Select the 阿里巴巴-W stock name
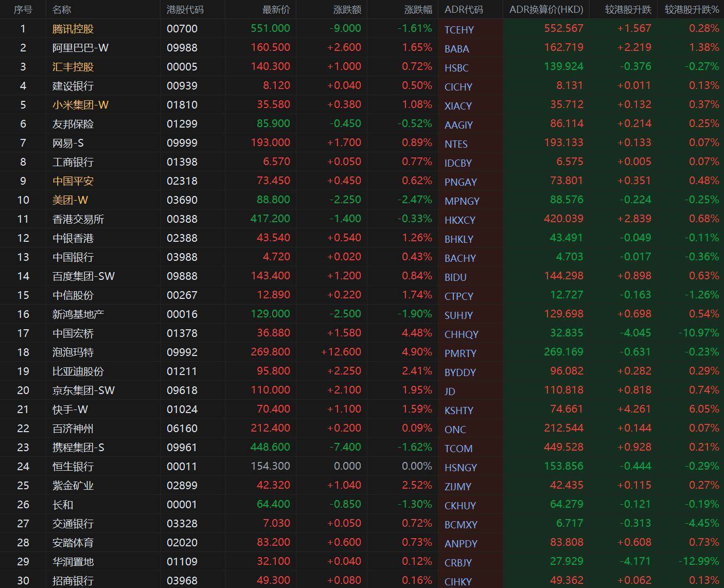The image size is (724, 588). pos(80,48)
